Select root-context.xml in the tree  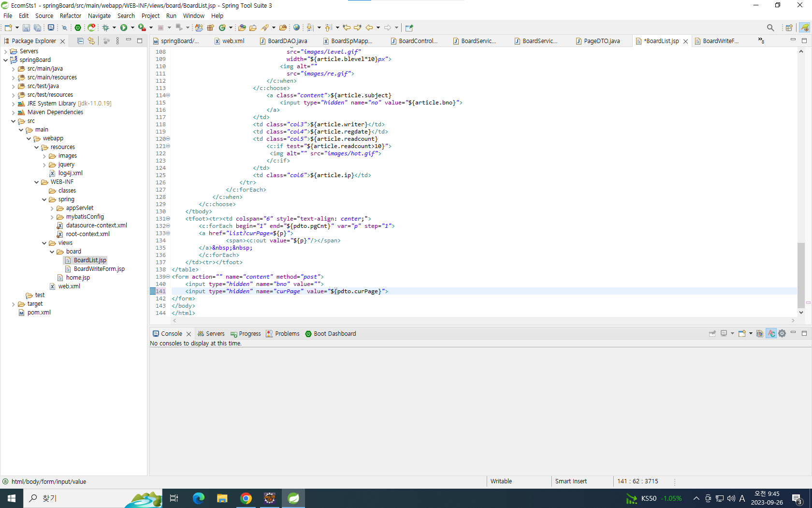coord(87,234)
